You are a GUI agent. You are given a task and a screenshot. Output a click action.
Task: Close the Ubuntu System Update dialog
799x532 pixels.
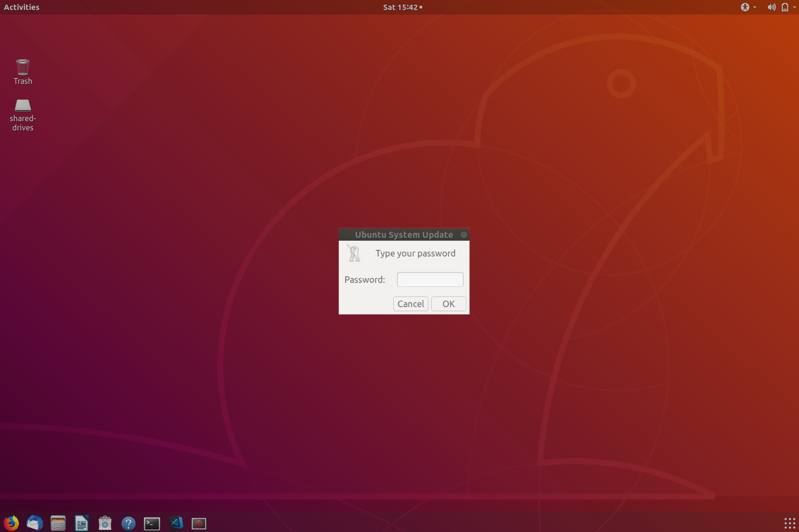tap(464, 234)
